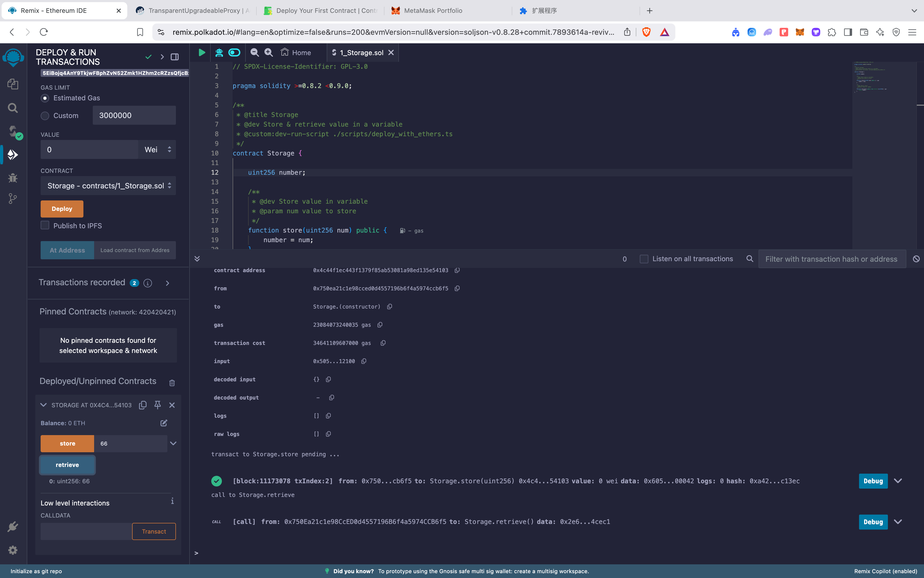Switch to the 扩展程序 browser tab
The height and width of the screenshot is (578, 924).
[576, 11]
